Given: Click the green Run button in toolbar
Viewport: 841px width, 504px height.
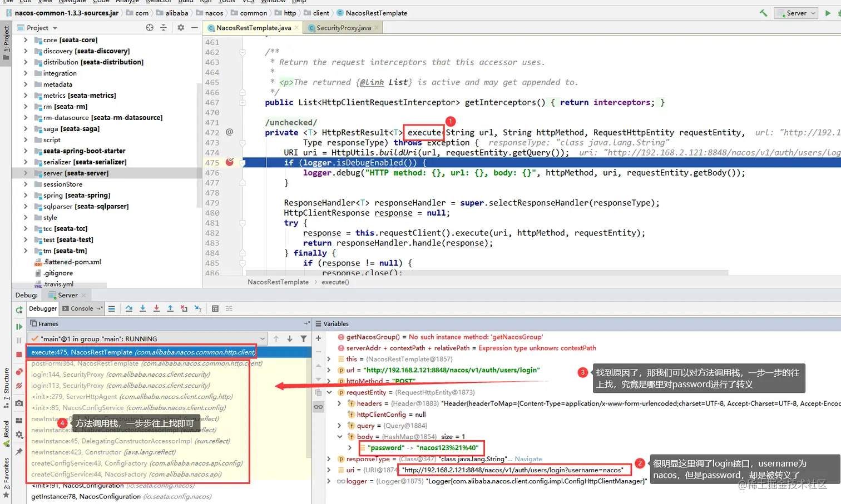Looking at the screenshot, I should (x=828, y=13).
